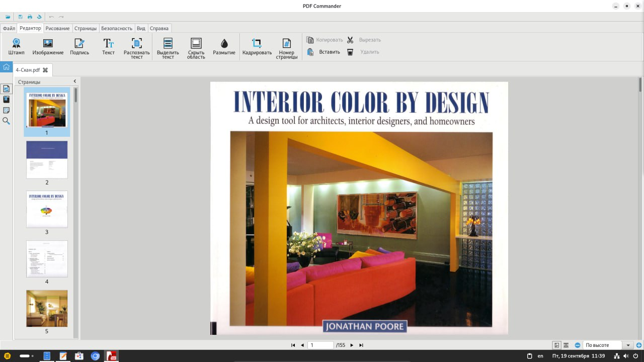Open the Подпись signature tool
The width and height of the screenshot is (644, 362).
79,47
